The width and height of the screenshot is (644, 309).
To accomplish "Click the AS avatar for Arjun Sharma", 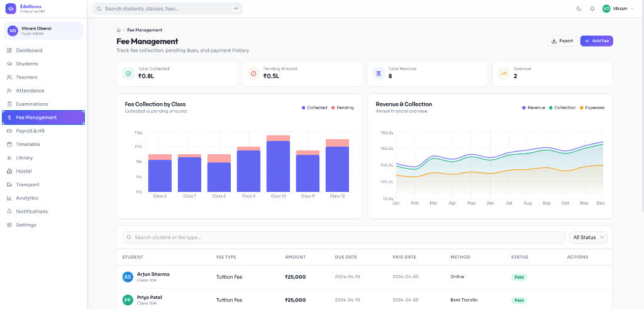I will click(128, 277).
